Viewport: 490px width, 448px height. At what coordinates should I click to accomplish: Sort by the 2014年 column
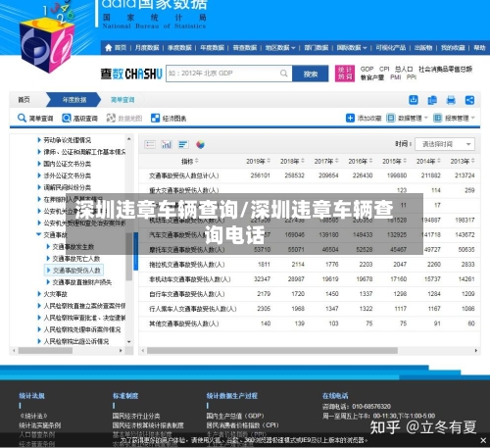tap(428, 162)
